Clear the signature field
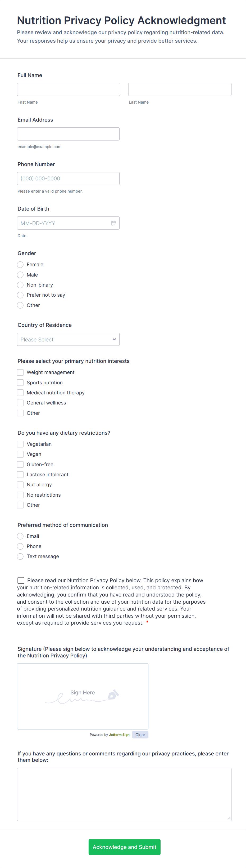The image size is (246, 868). (140, 735)
